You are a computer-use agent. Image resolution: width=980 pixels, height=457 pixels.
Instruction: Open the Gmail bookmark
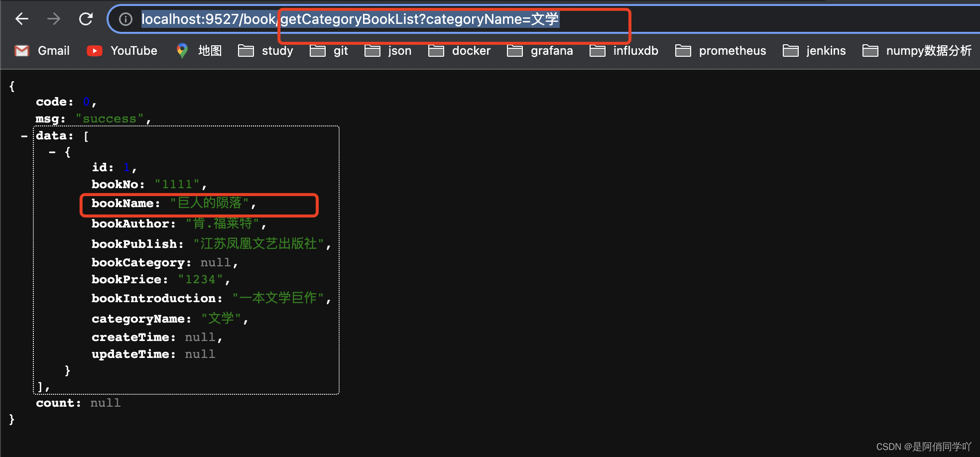(42, 51)
